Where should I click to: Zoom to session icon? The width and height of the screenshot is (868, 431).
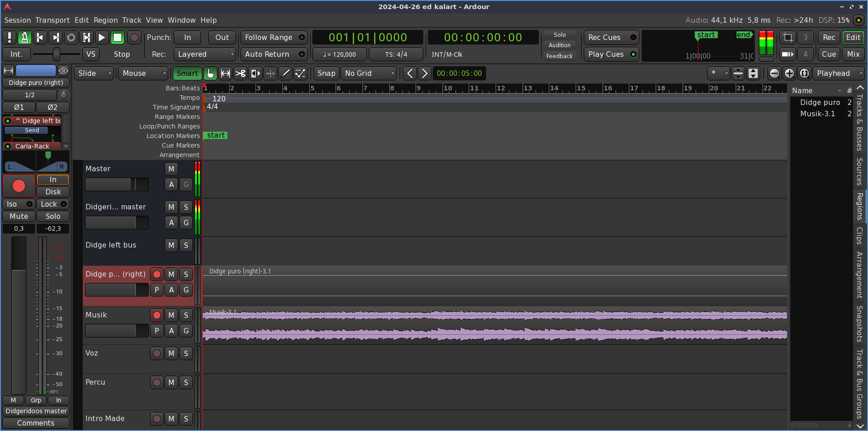click(x=804, y=74)
